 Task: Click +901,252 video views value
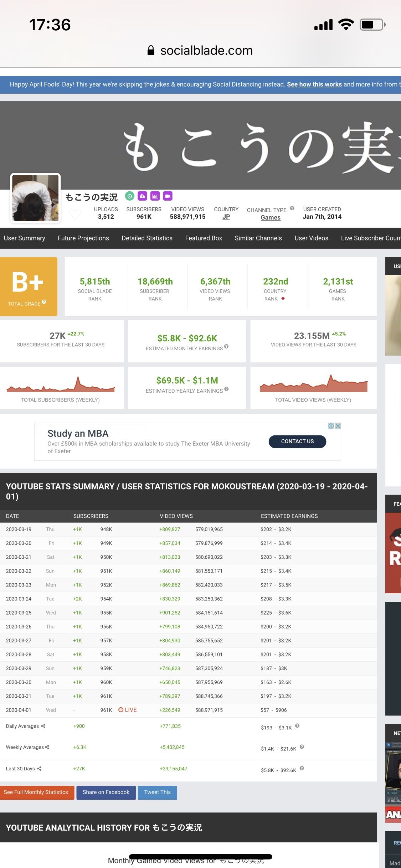170,613
